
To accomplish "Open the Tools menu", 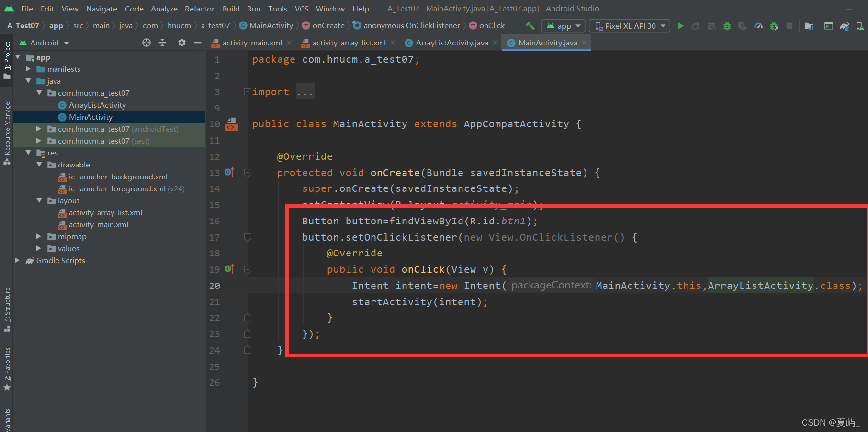I will point(278,9).
